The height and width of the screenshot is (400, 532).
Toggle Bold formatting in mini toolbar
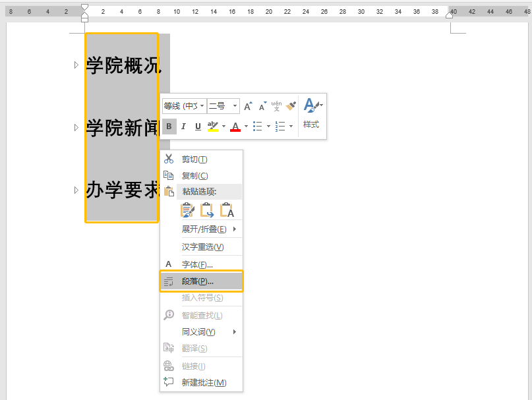click(169, 127)
